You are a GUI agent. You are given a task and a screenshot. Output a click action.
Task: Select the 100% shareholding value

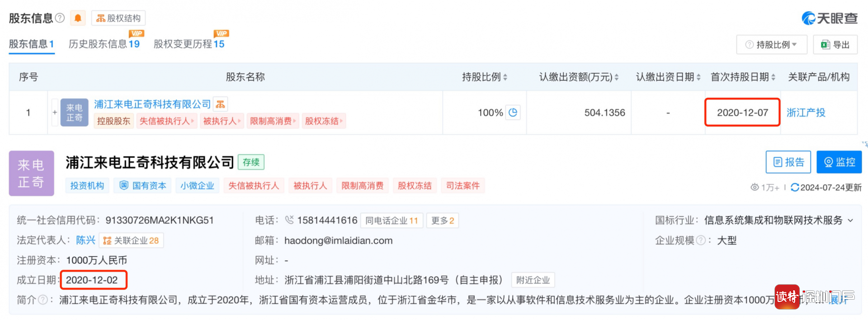coord(491,113)
